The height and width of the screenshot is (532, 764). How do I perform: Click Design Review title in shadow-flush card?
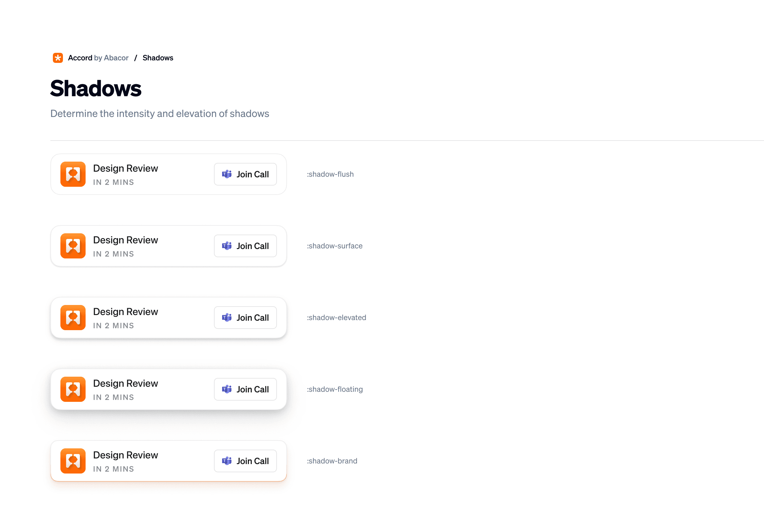point(126,168)
